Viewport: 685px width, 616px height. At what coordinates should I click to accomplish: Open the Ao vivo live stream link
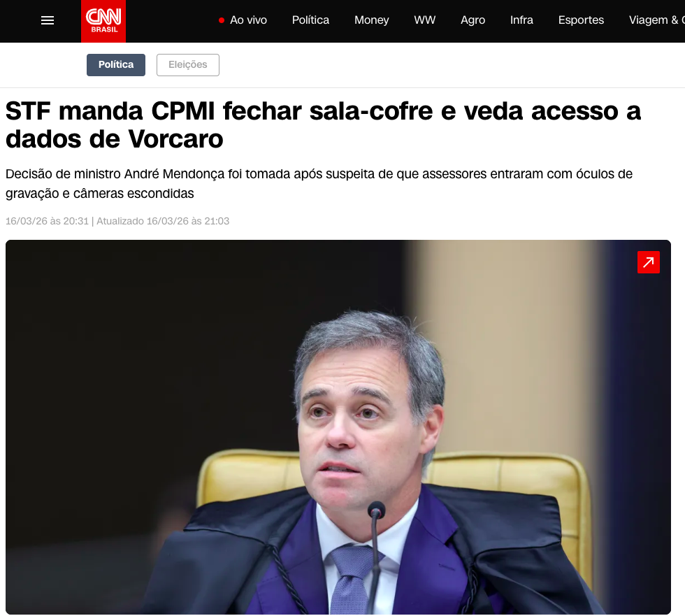pyautogui.click(x=248, y=20)
